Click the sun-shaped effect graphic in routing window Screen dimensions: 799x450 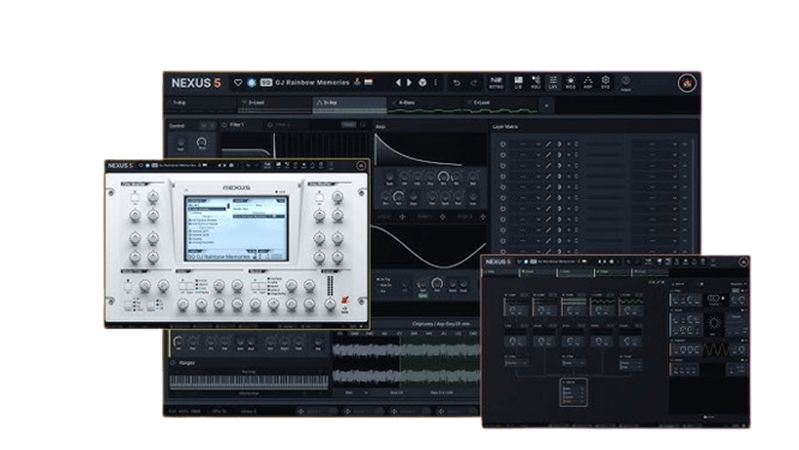pos(714,323)
